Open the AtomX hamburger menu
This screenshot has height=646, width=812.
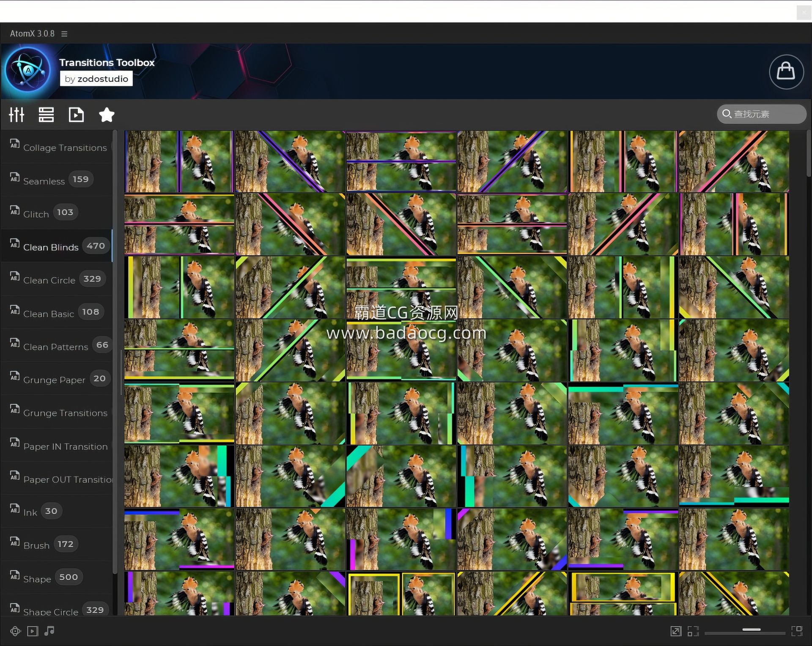(x=64, y=33)
